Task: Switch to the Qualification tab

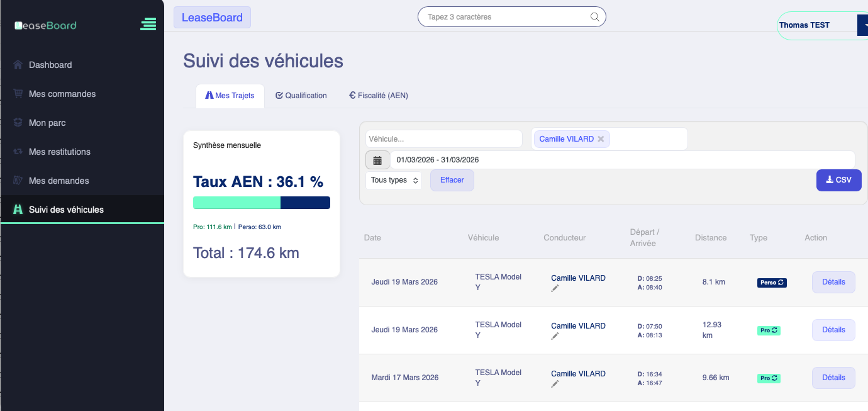Action: click(x=301, y=96)
